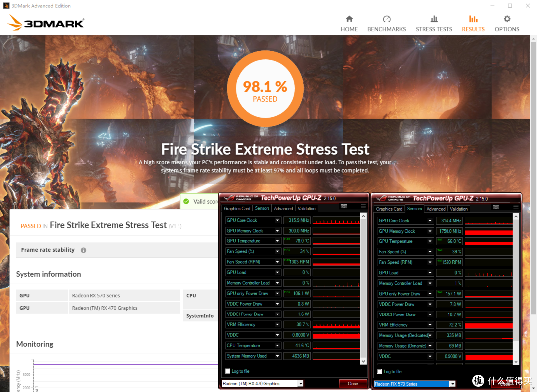537x392 pixels.
Task: Open the Options gear icon
Action: point(507,19)
